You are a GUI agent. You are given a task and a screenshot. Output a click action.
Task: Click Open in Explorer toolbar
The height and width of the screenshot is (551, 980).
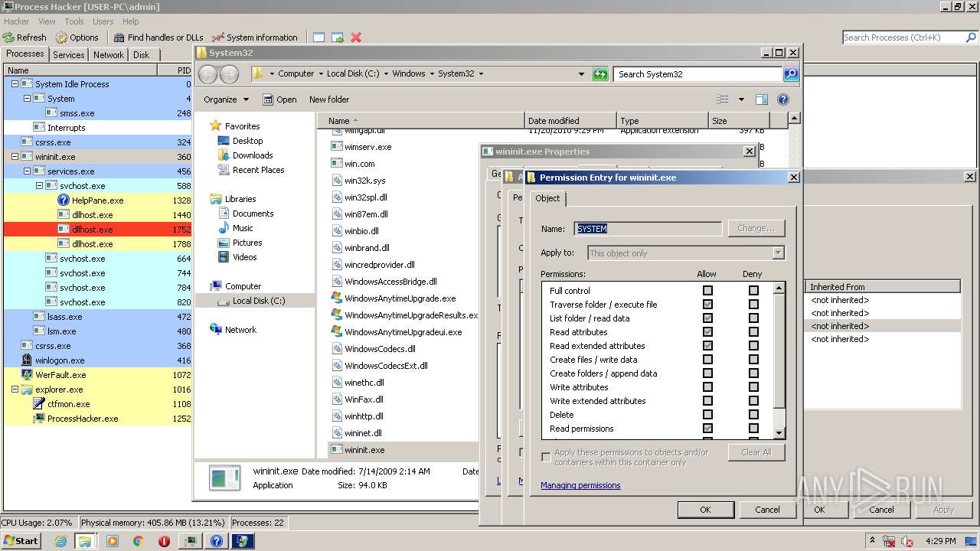tap(279, 99)
